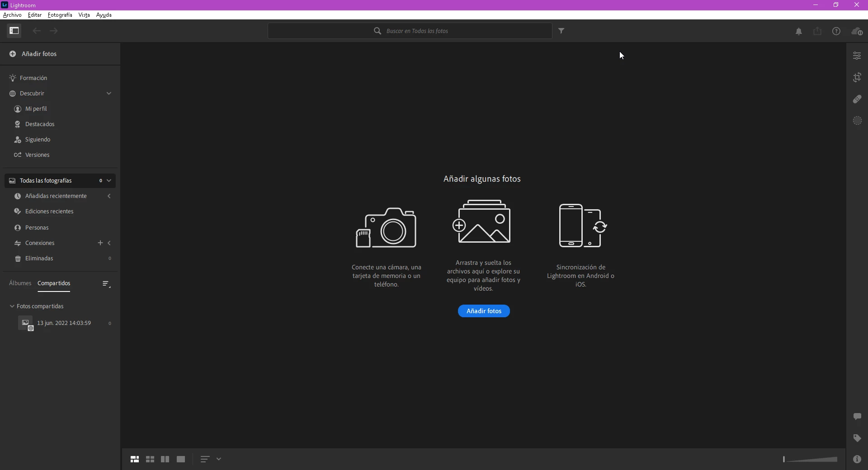Select the Masking tool icon

[857, 121]
